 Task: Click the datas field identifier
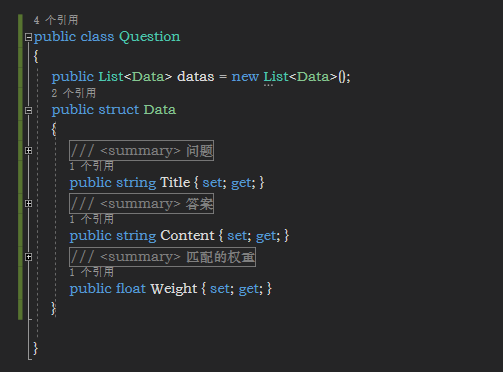(x=196, y=77)
